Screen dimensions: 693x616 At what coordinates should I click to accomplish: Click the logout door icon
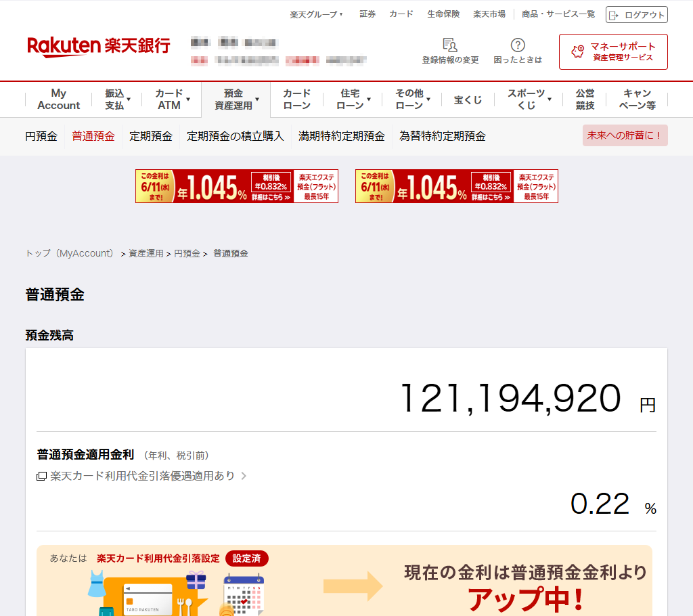pos(614,15)
